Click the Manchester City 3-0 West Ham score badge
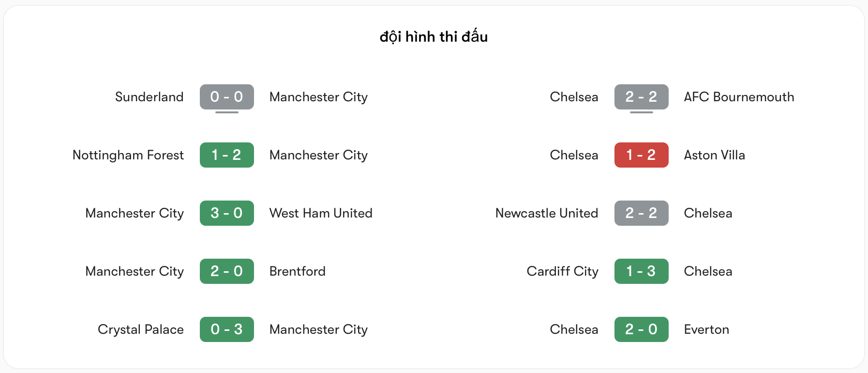Screen dimensions: 868x373 click(226, 213)
